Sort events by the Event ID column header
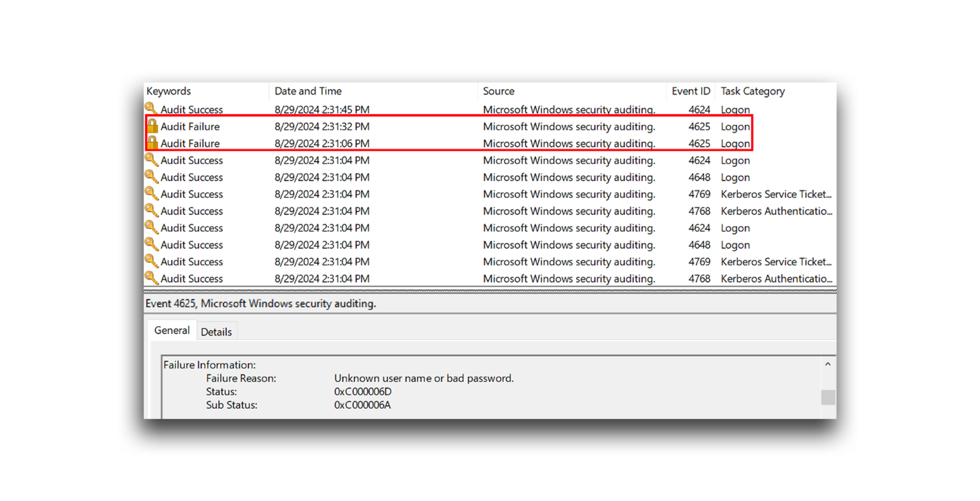 point(690,91)
